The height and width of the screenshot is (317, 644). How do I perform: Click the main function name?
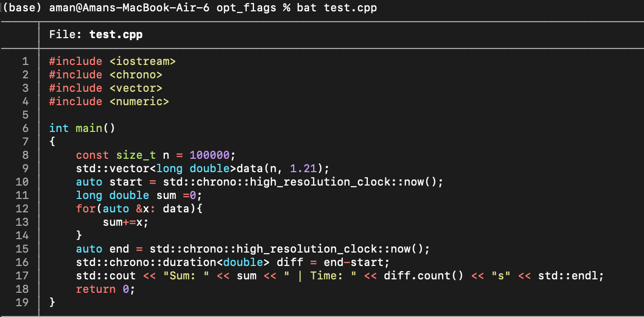[x=89, y=128]
